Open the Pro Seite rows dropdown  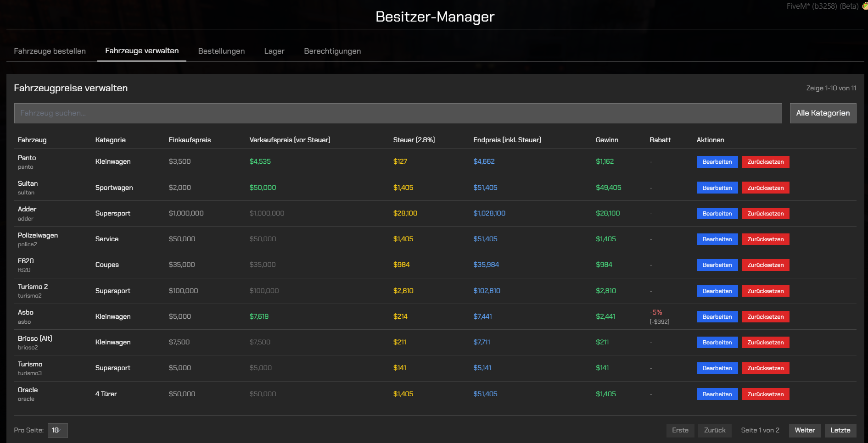57,430
